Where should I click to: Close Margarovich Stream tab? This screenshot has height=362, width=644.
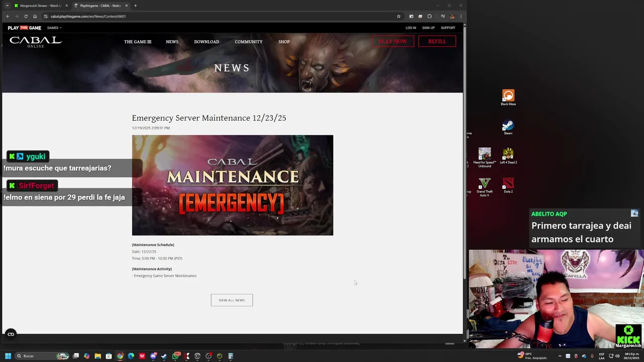click(x=66, y=6)
